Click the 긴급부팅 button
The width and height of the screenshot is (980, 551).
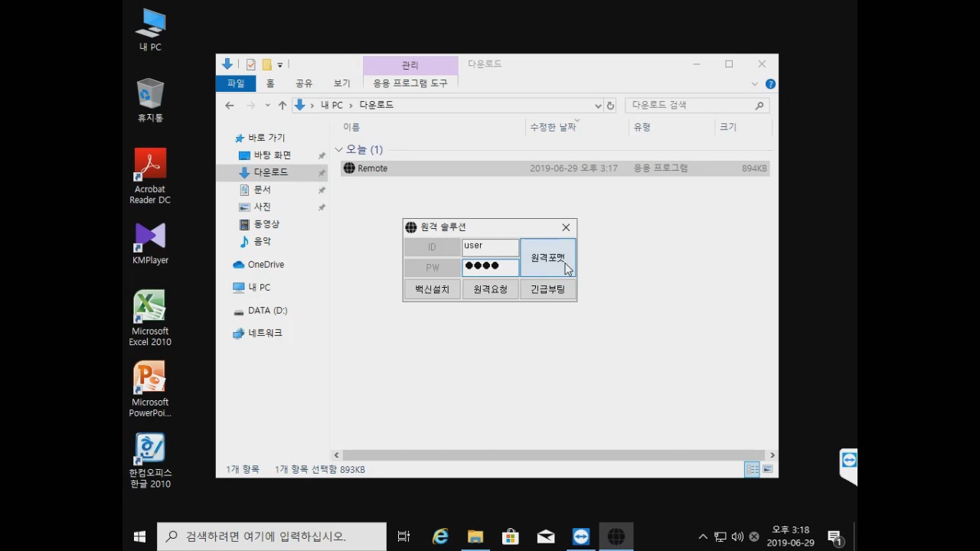(548, 289)
